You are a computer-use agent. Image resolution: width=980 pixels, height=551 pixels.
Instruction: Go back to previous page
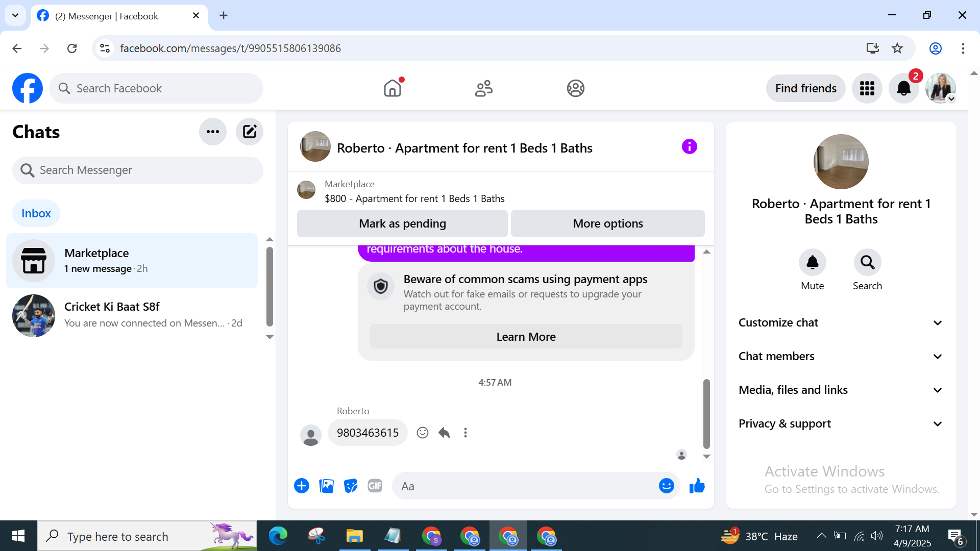17,48
